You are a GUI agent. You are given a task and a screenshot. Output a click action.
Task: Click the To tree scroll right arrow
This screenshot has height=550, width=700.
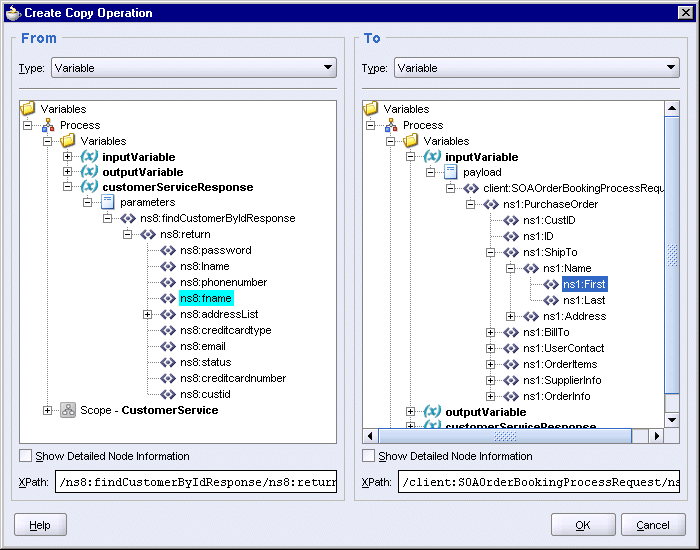point(656,436)
